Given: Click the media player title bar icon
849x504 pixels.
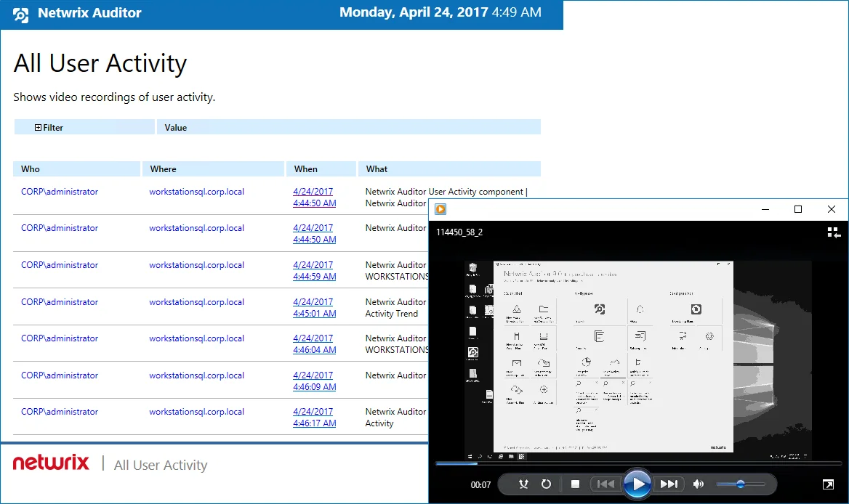Looking at the screenshot, I should pyautogui.click(x=440, y=209).
